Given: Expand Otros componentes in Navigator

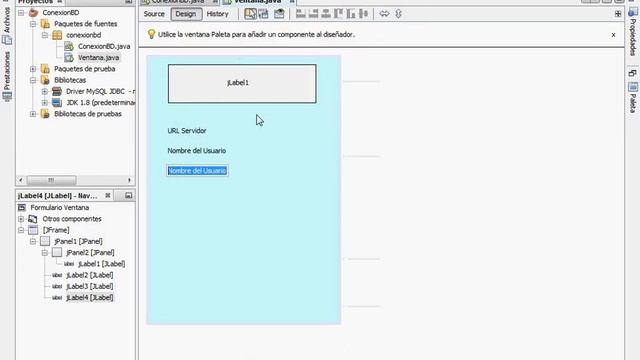Looking at the screenshot, I should (21, 219).
